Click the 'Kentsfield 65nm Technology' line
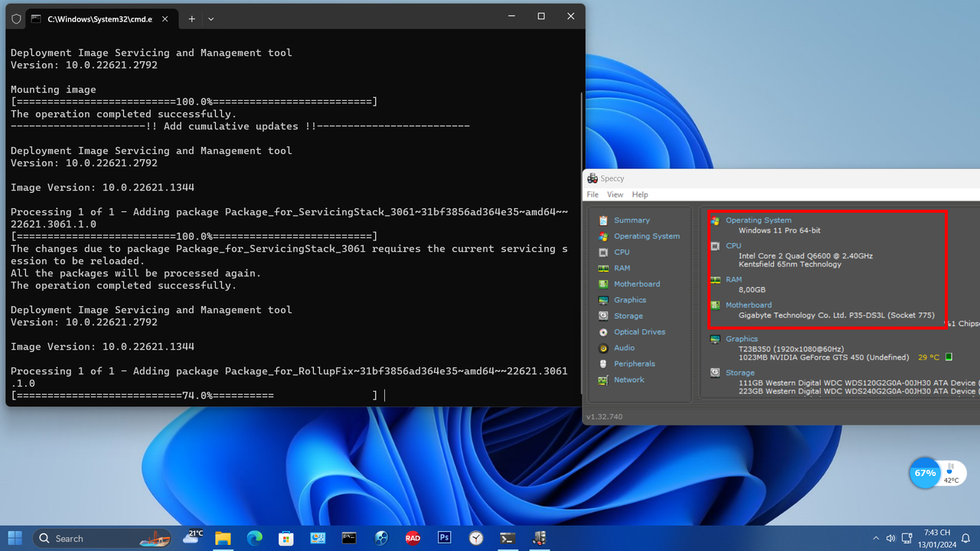 coord(789,265)
